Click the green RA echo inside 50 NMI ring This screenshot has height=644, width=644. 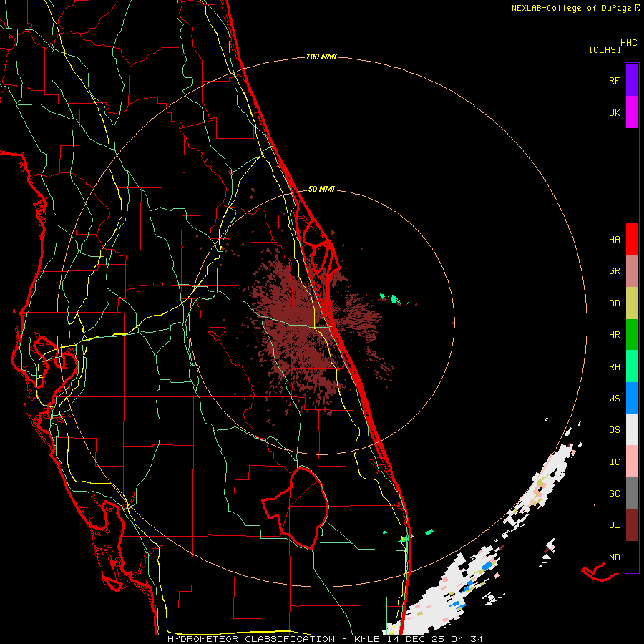click(x=394, y=298)
